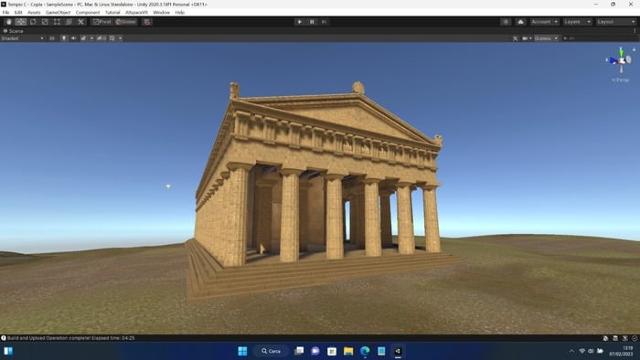Step one frame forward
This screenshot has width=640, height=360.
pyautogui.click(x=324, y=22)
